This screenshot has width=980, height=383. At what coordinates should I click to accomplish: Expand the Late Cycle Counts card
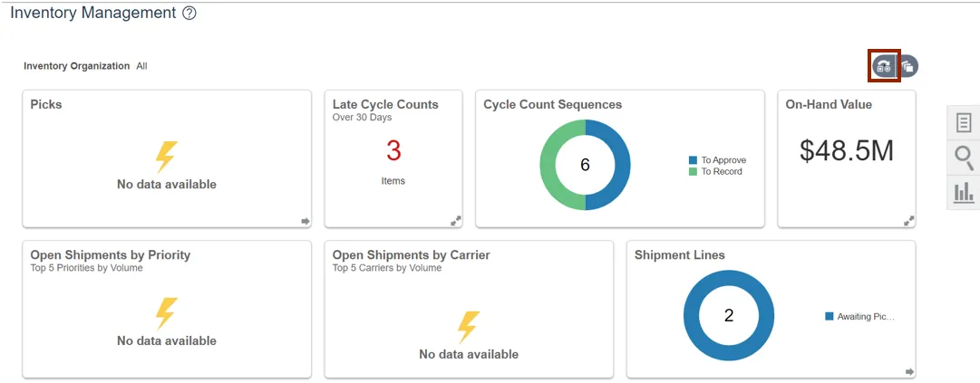pyautogui.click(x=456, y=220)
